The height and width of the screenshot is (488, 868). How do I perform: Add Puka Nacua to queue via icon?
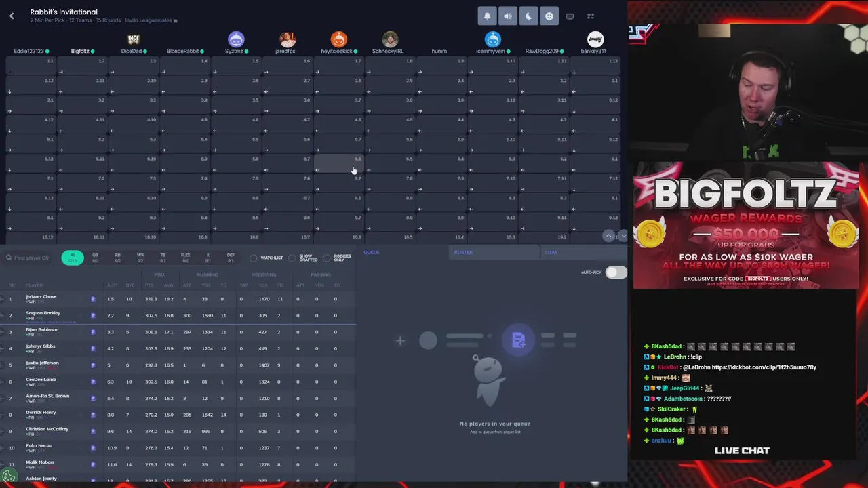click(x=93, y=448)
